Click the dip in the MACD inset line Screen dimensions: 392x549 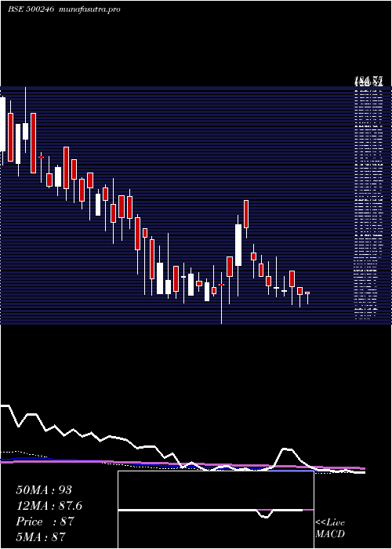(x=266, y=516)
